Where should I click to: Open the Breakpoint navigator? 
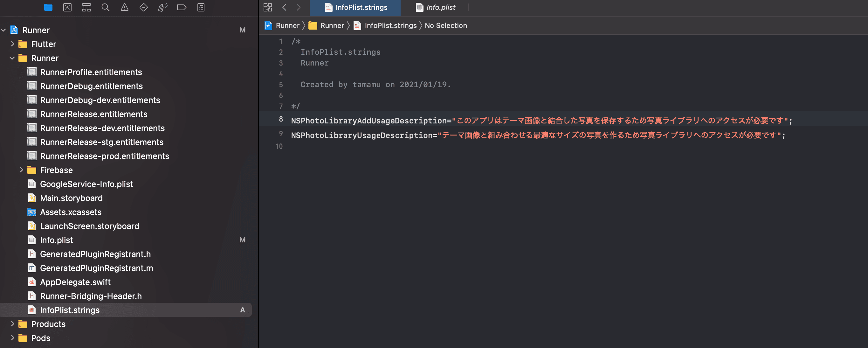click(182, 7)
